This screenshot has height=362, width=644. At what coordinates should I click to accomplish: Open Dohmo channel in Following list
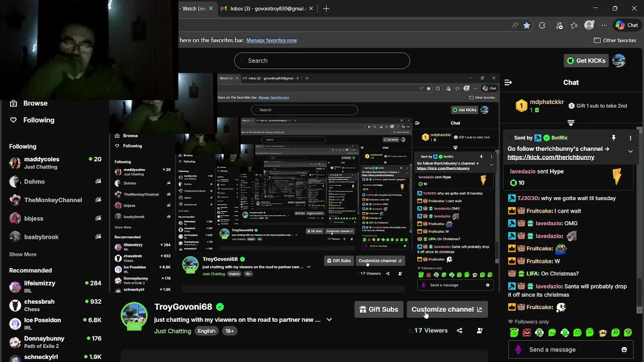coord(55,182)
